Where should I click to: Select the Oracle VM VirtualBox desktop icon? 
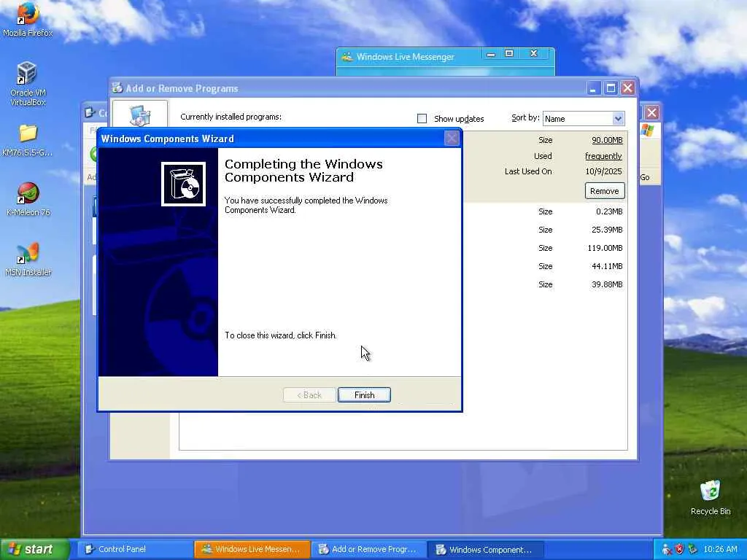(x=28, y=84)
